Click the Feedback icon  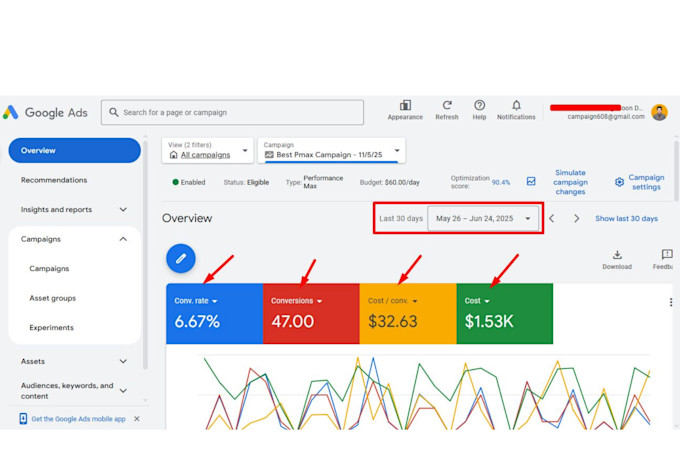pos(667,254)
